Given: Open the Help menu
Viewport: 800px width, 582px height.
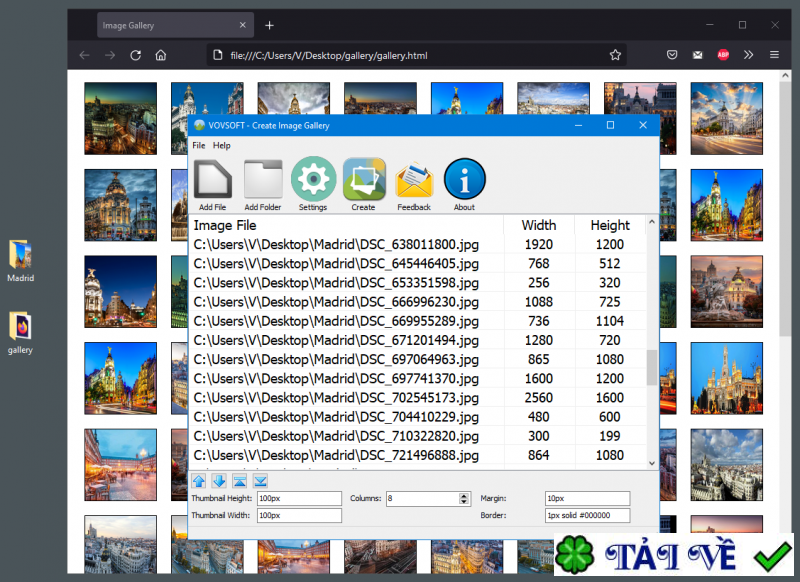Looking at the screenshot, I should [x=222, y=145].
